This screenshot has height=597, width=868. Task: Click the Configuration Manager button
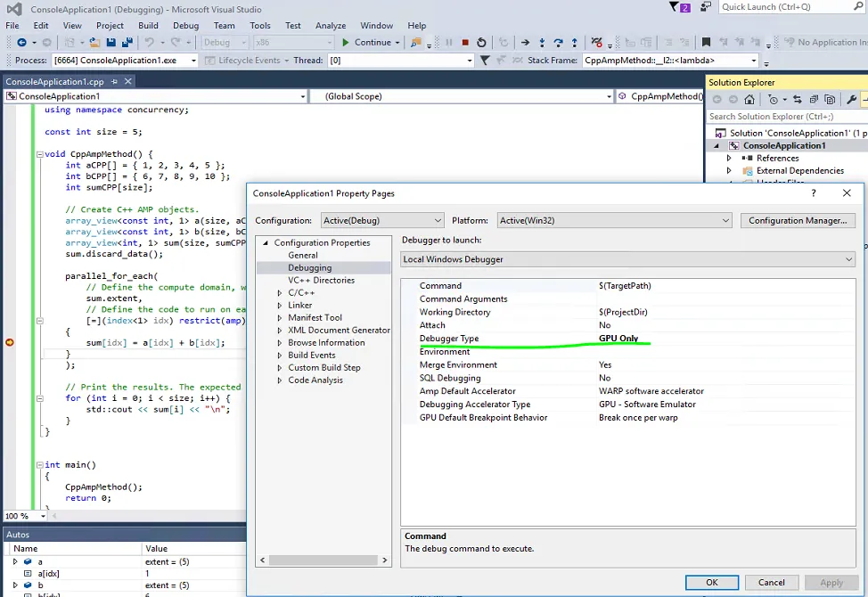798,220
